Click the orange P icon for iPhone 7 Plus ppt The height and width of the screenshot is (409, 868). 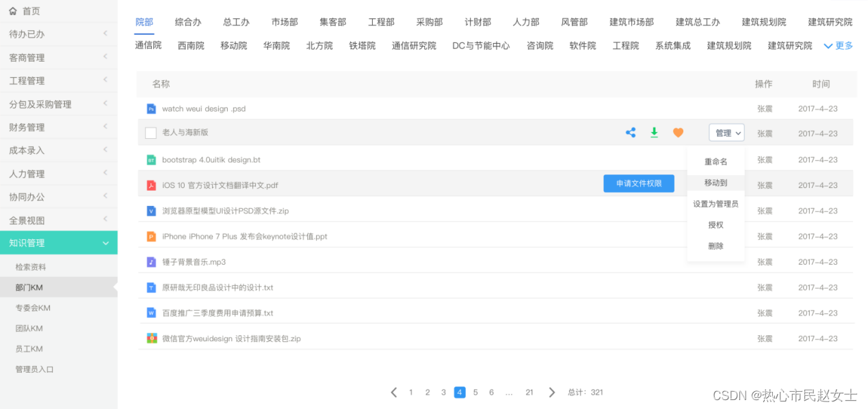click(151, 236)
